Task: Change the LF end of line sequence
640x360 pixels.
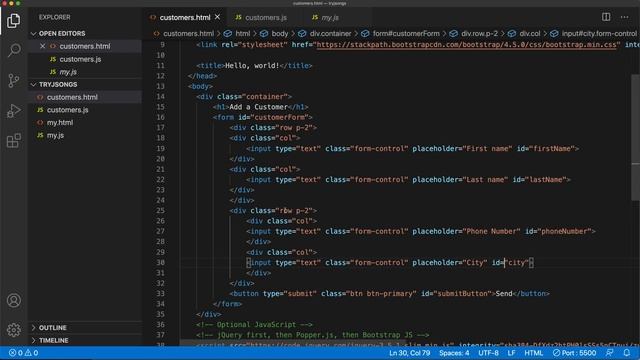Action: point(511,353)
